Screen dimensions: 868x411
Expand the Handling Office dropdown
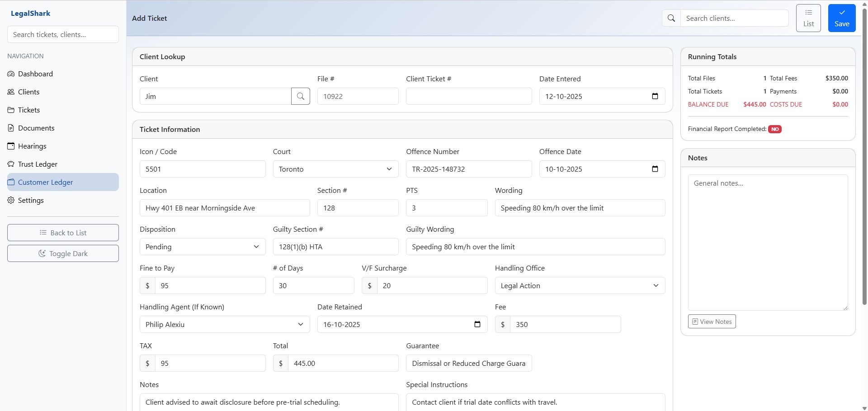click(580, 285)
